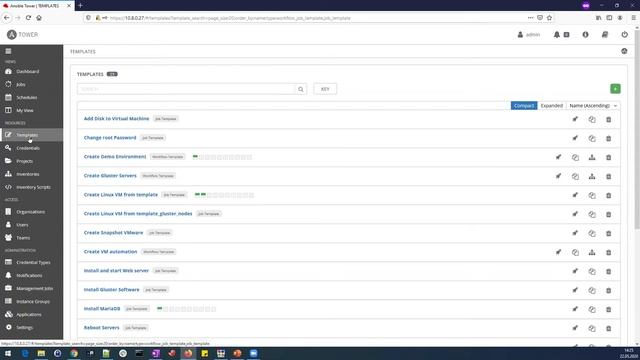This screenshot has width=640, height=360.
Task: Open the Create Demo Environment template link
Action: [115, 157]
